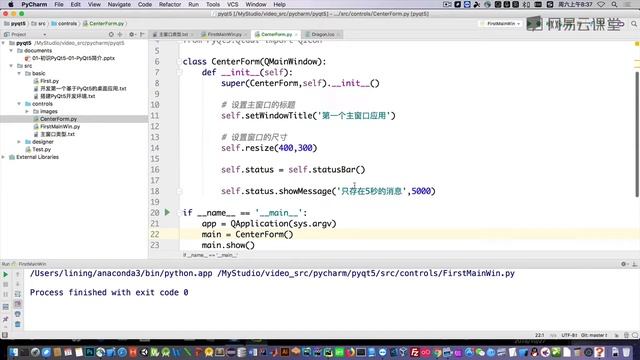Collapse the basic folder
This screenshot has height=360, width=640.
point(19,73)
